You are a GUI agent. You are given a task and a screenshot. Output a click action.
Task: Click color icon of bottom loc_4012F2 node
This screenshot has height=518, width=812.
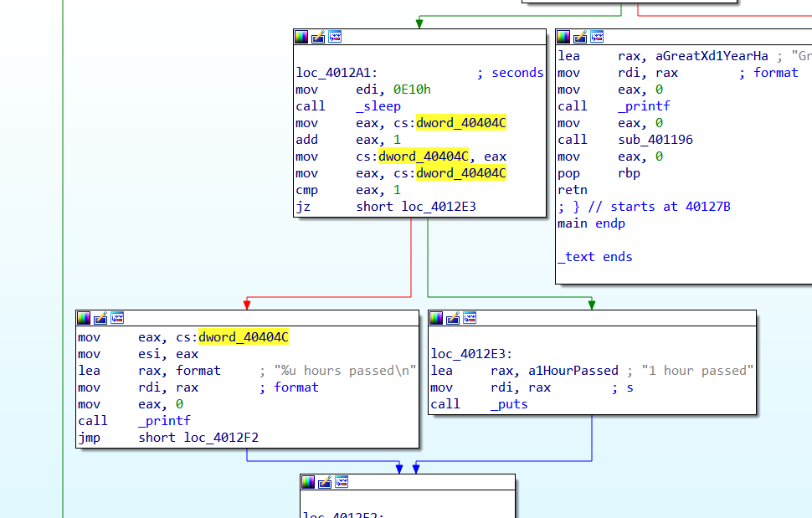tap(308, 482)
